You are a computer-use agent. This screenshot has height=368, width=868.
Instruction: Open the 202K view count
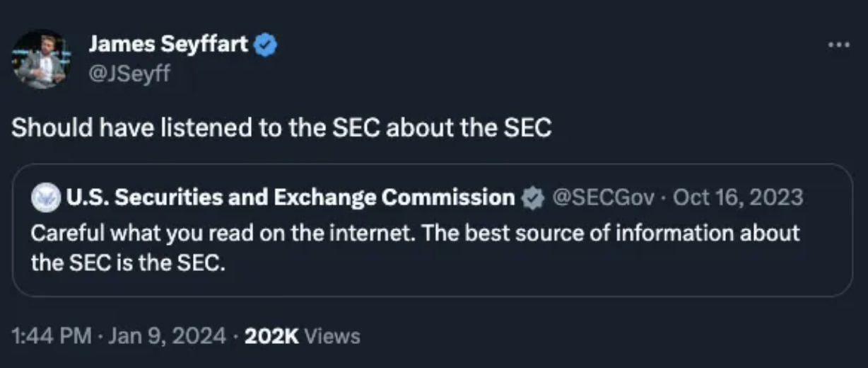(271, 335)
